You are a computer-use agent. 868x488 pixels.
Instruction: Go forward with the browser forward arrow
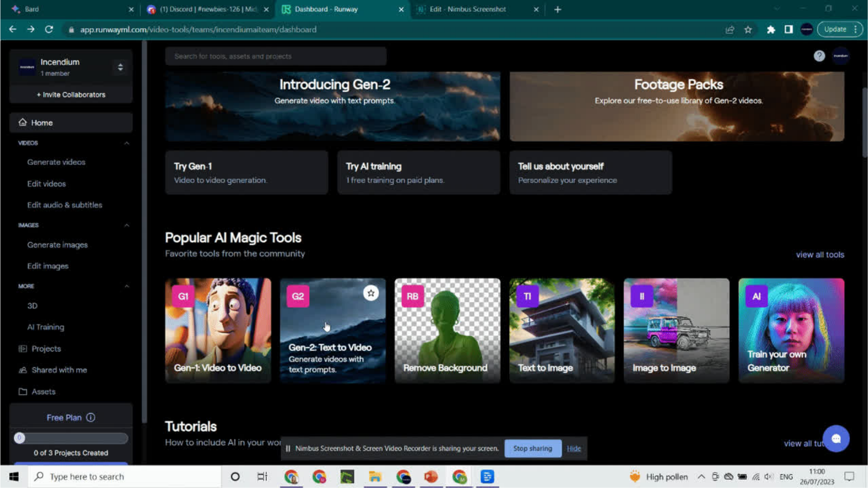31,29
